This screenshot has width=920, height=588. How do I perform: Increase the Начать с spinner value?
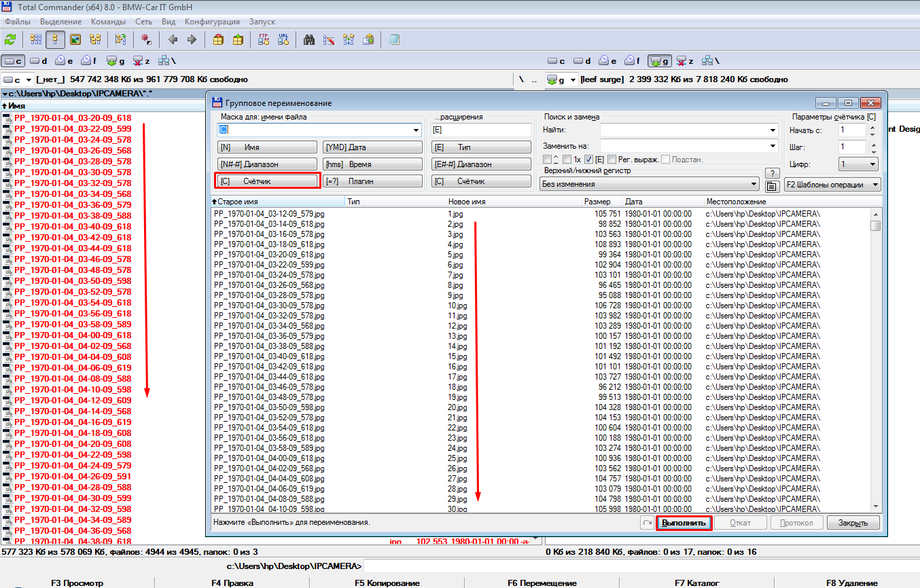874,126
